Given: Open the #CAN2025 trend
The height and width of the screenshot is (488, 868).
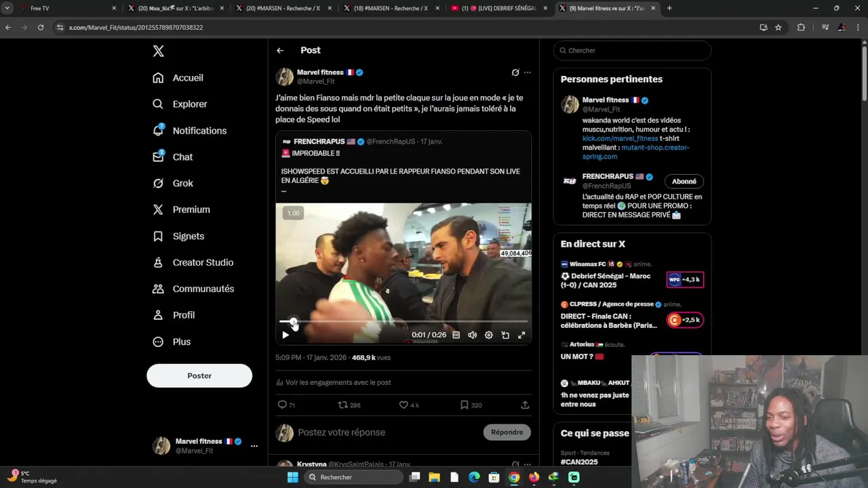Looking at the screenshot, I should [579, 462].
